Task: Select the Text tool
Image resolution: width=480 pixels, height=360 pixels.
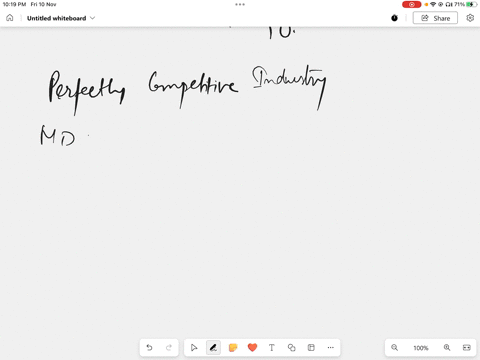Action: pyautogui.click(x=272, y=348)
